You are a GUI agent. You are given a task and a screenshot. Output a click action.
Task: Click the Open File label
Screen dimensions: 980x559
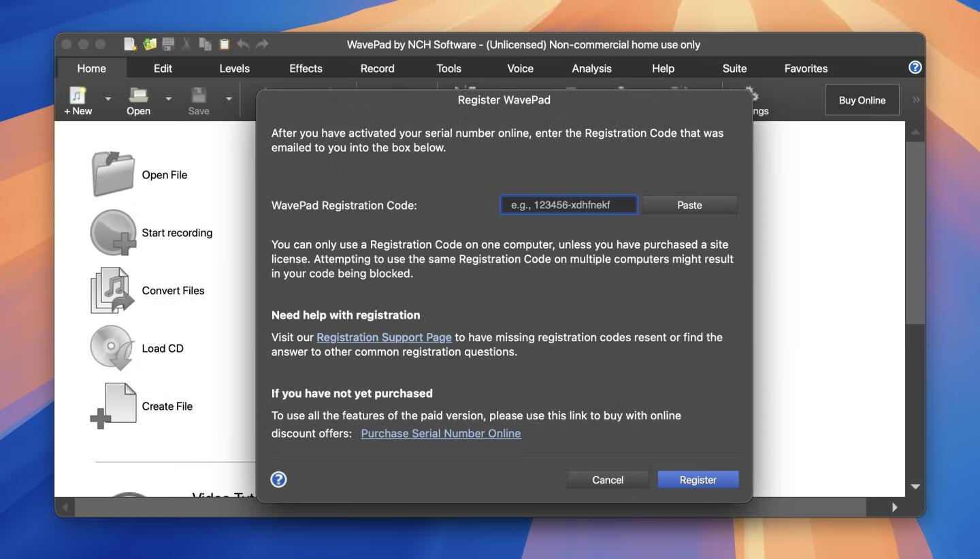[x=165, y=175]
